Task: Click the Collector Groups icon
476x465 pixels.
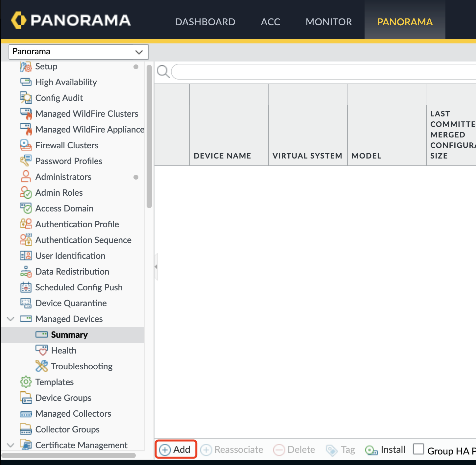Action: pyautogui.click(x=26, y=429)
